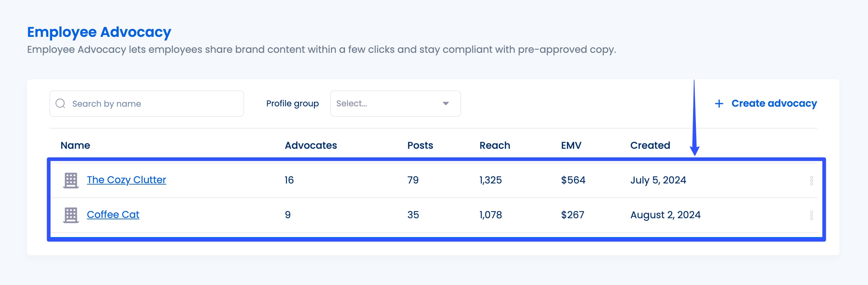
Task: Click the search magnifier icon
Action: (61, 103)
